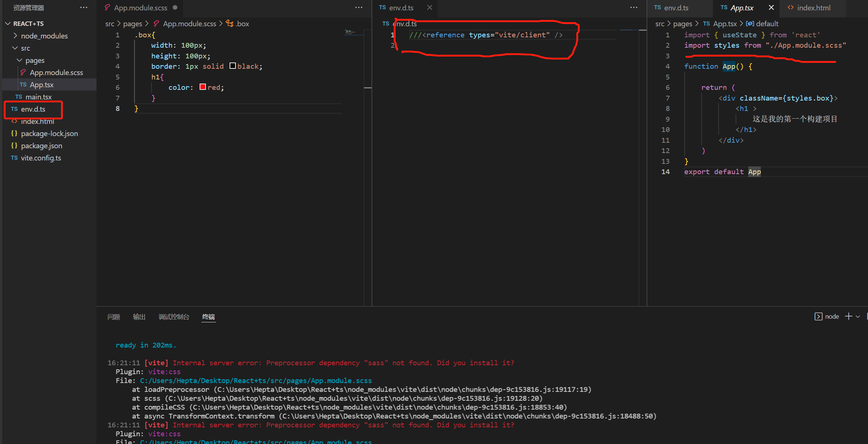Open terminal launch profile dropdown arrow
This screenshot has width=868, height=444.
858,316
